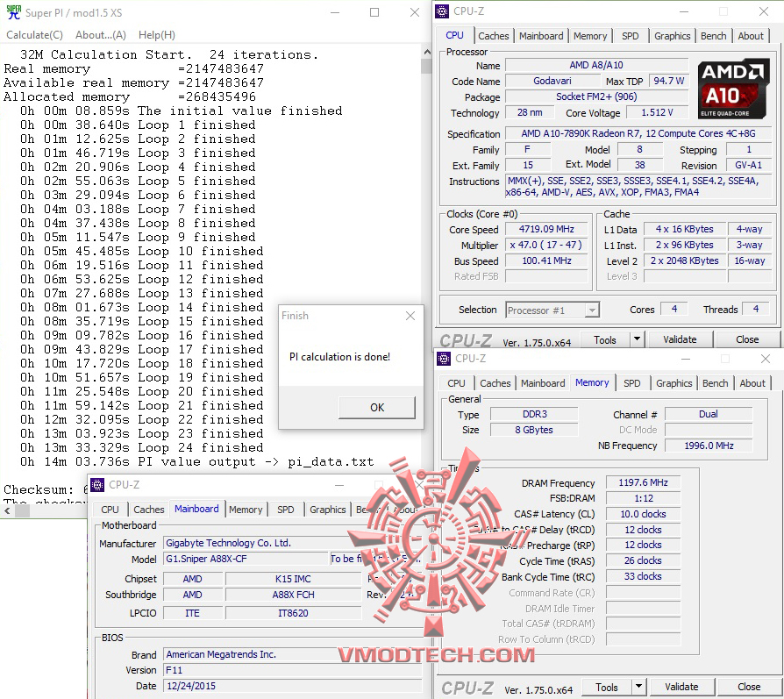Screen dimensions: 784x699
Task: Close the Finish dialog with its X
Action: click(410, 316)
